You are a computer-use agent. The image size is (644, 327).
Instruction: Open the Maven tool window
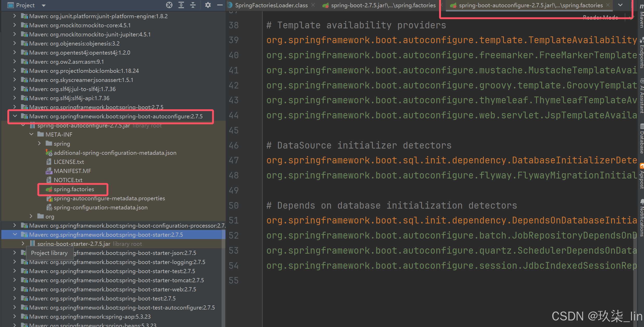click(641, 16)
